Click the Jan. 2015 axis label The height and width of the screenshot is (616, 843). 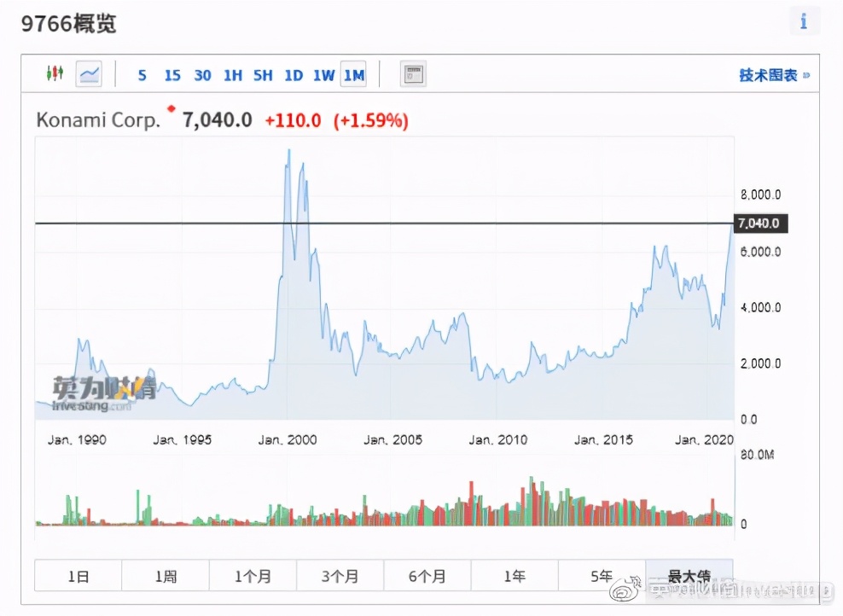click(603, 440)
